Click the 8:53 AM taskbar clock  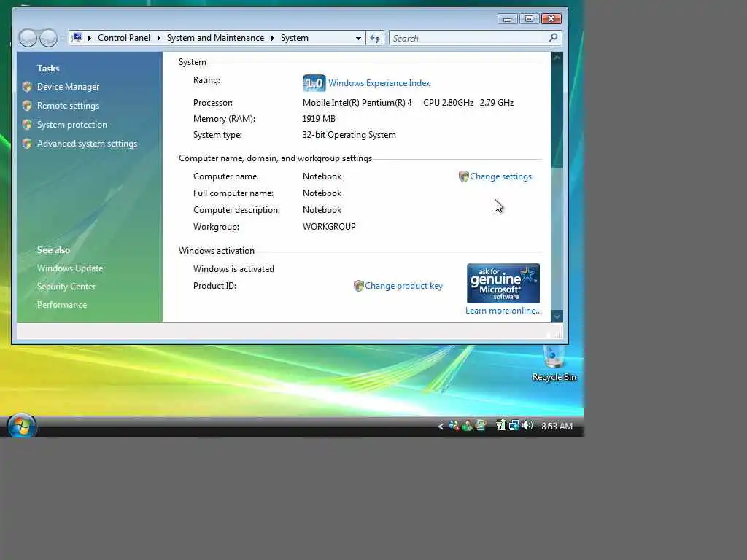click(x=557, y=426)
